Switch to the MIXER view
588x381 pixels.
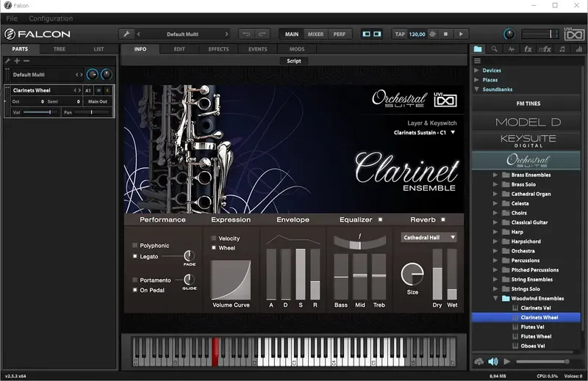315,34
